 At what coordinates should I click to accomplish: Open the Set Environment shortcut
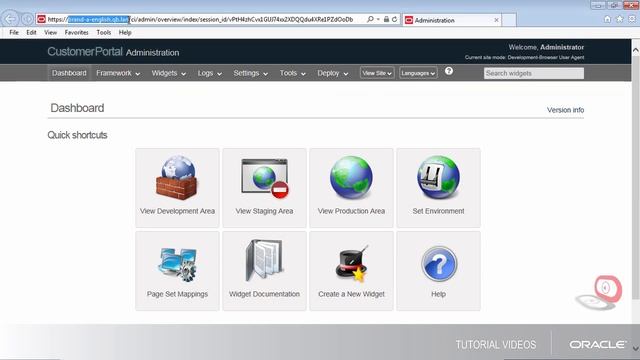[x=438, y=188]
